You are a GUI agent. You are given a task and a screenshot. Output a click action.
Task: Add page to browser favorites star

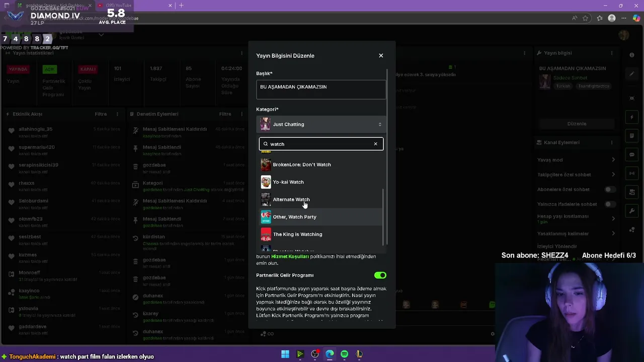[x=585, y=18]
